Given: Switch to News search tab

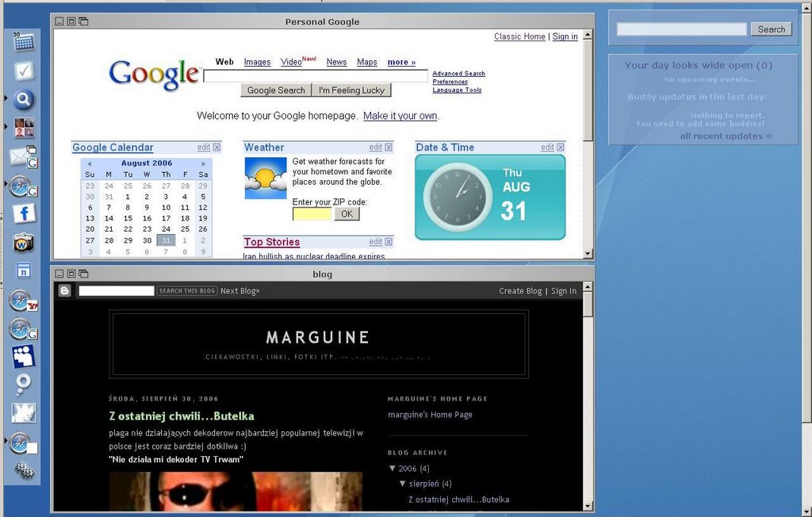Looking at the screenshot, I should (336, 62).
